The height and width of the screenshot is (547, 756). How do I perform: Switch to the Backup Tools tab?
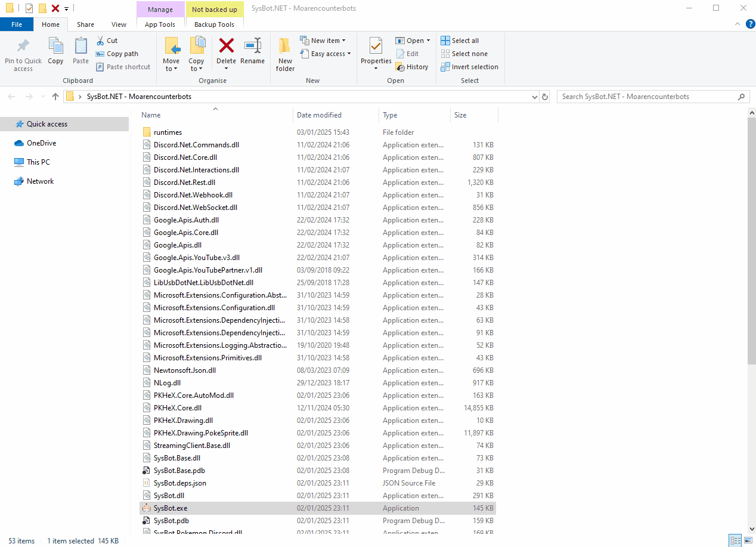[214, 24]
